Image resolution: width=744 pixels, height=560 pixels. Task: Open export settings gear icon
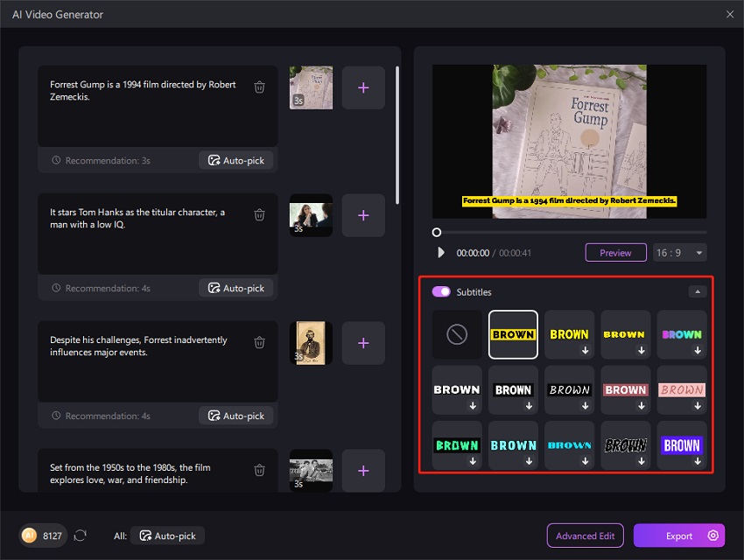[712, 535]
